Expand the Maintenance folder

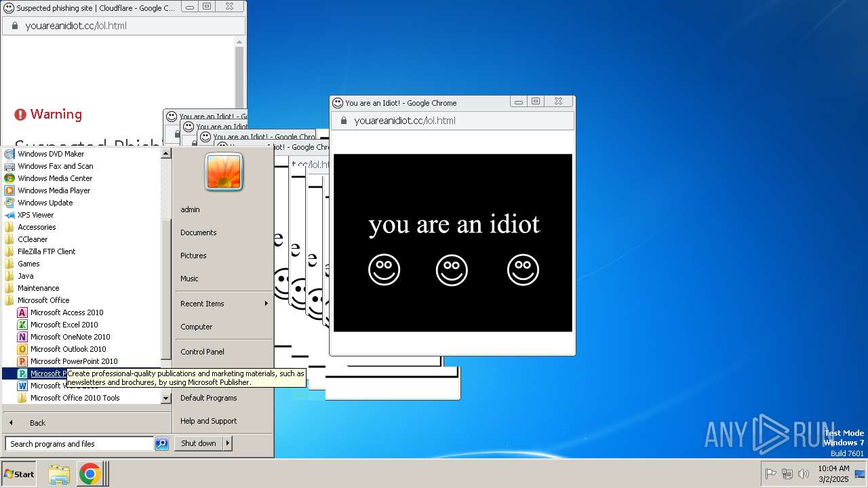pyautogui.click(x=38, y=288)
